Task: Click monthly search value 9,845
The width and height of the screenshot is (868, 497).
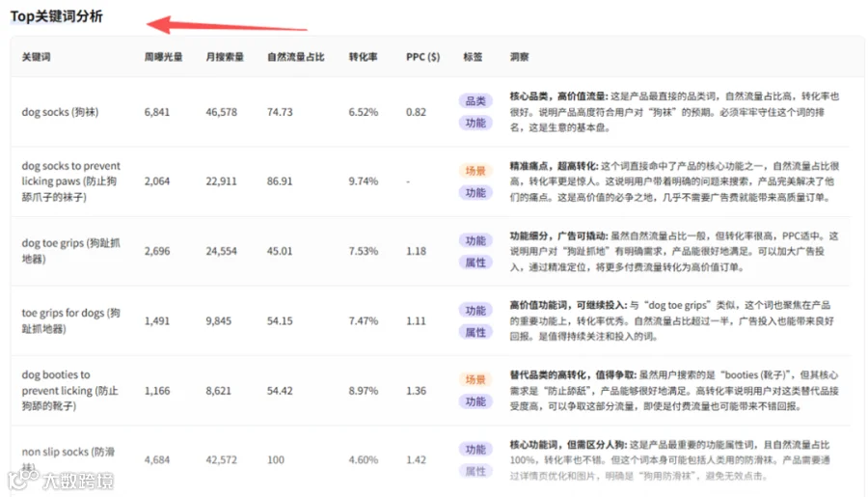Action: coord(219,320)
